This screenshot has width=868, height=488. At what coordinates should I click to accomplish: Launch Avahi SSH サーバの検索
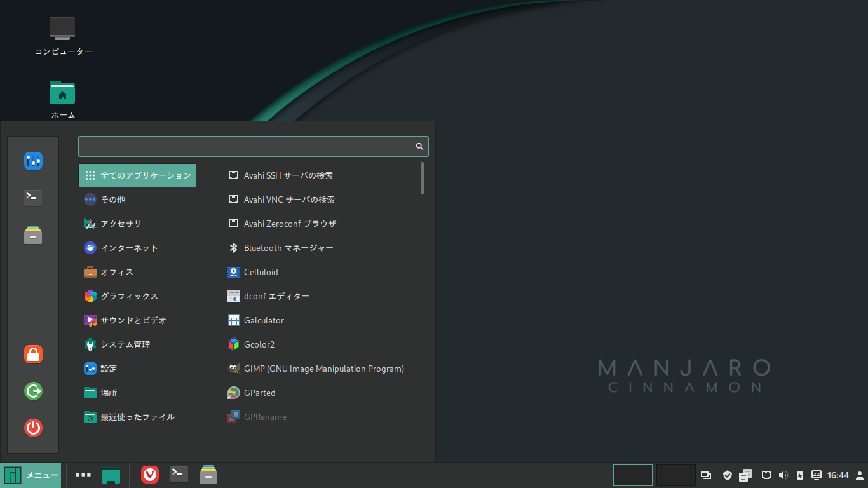320,175
